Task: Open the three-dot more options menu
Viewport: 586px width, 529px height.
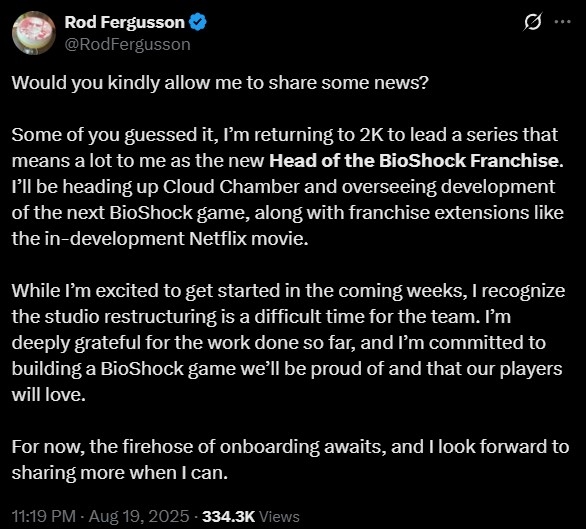Action: [x=562, y=22]
